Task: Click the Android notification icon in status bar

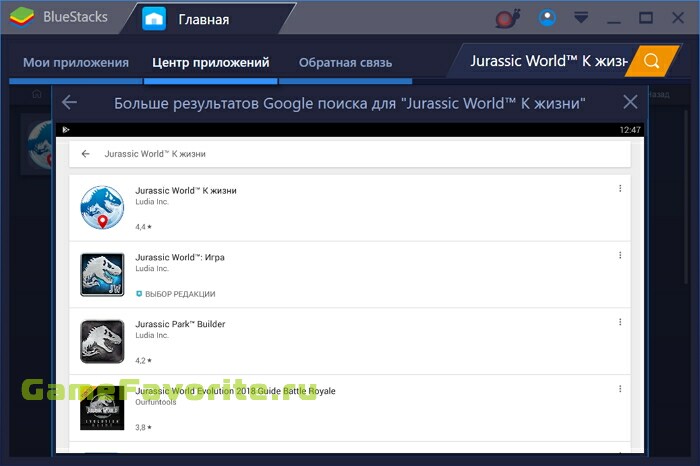Action: (66, 130)
